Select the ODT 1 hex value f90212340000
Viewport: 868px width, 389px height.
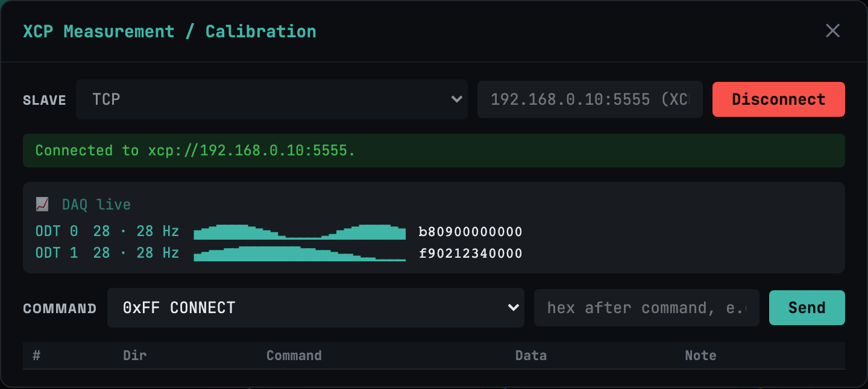[x=471, y=254]
